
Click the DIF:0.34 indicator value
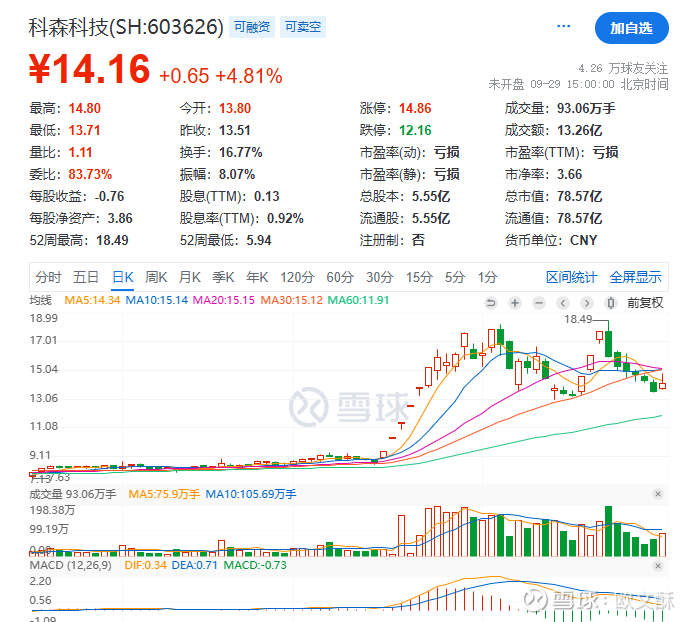[x=145, y=565]
